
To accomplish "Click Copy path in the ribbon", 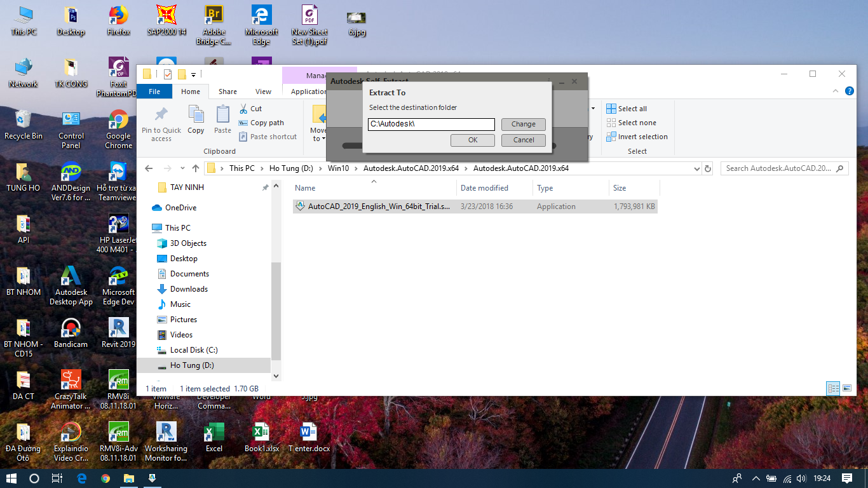I will (x=261, y=123).
